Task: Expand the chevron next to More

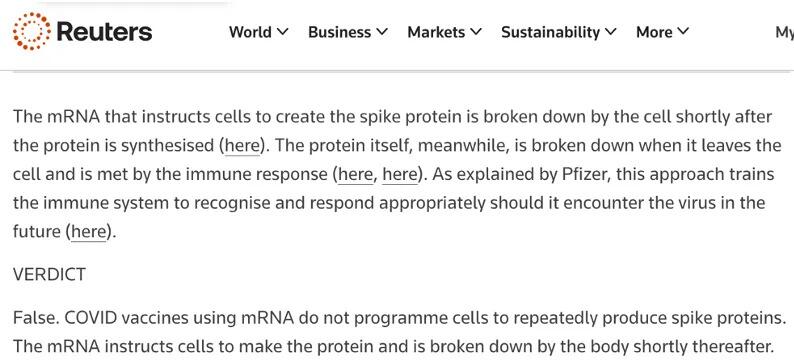Action: point(683,32)
